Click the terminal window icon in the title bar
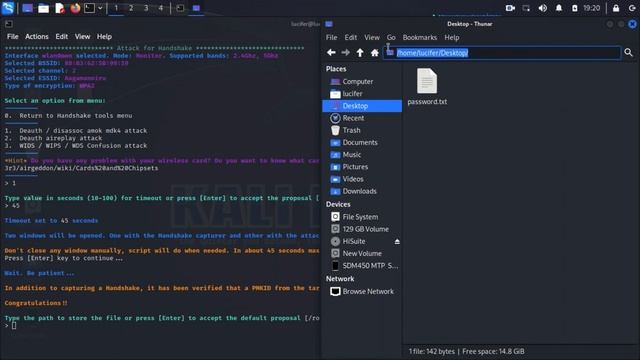Screen dimensions: 640x360 coord(9,24)
